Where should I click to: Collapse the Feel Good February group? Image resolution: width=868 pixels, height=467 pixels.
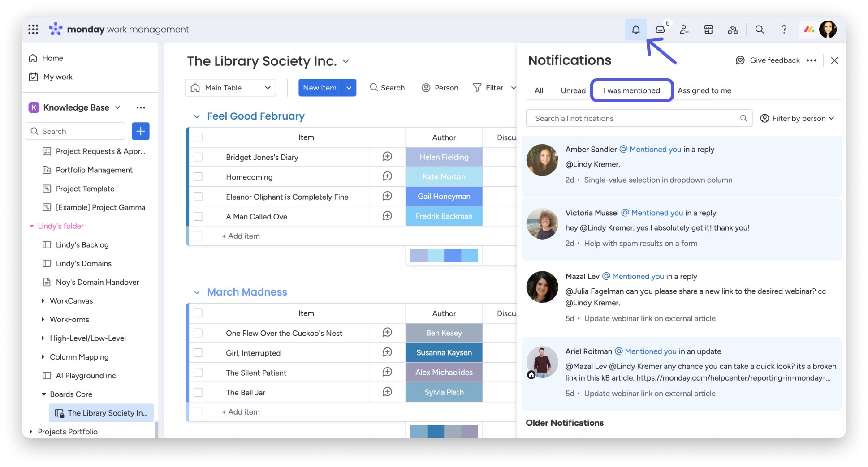(197, 116)
